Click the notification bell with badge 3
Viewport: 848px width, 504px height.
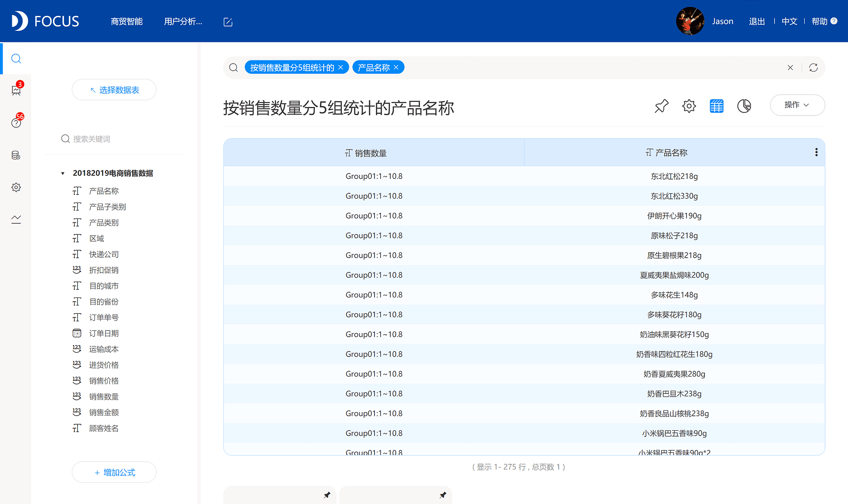click(16, 90)
